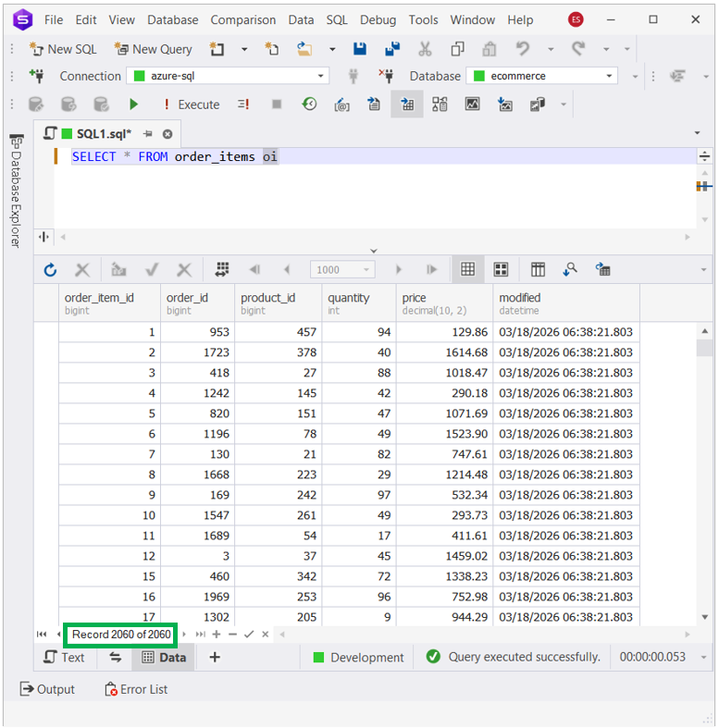Click the New SQL button
The width and height of the screenshot is (719, 728).
click(x=63, y=49)
